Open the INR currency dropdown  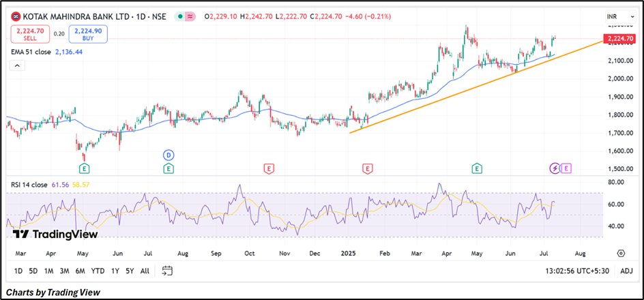click(615, 16)
